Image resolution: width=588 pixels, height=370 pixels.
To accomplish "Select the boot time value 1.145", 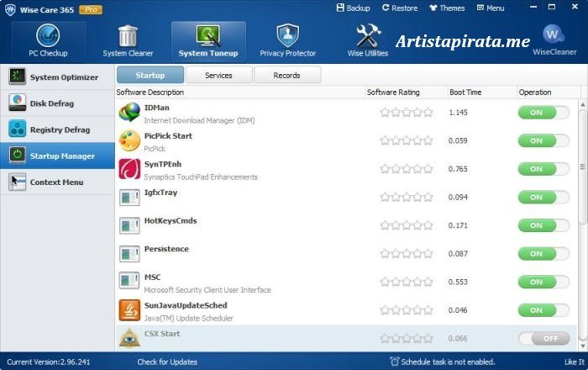I will click(x=459, y=112).
